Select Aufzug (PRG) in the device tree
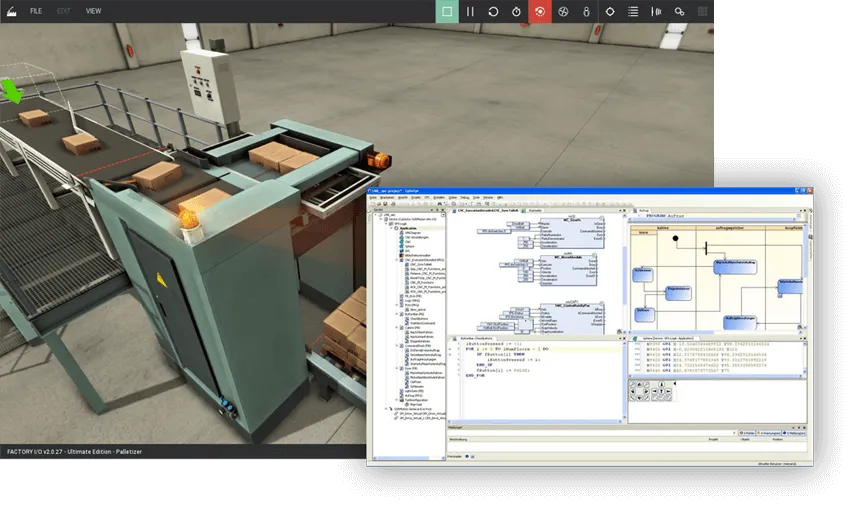850x505 pixels. (x=414, y=396)
